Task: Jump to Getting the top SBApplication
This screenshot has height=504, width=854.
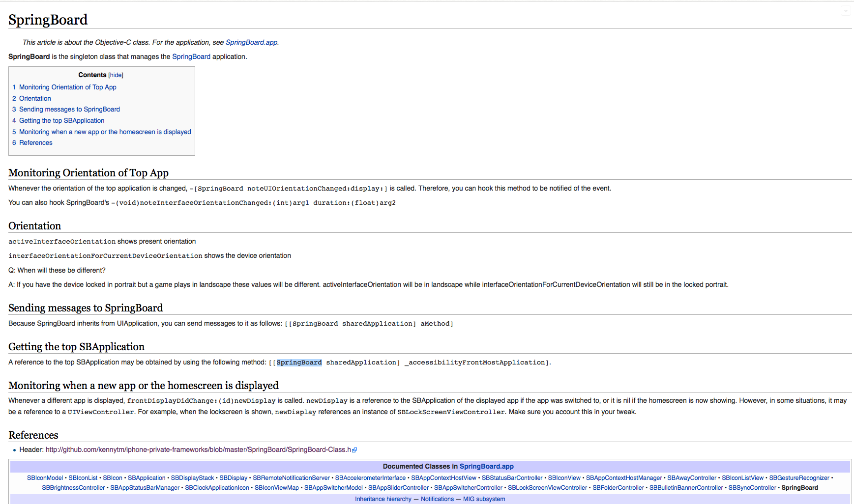Action: point(61,120)
